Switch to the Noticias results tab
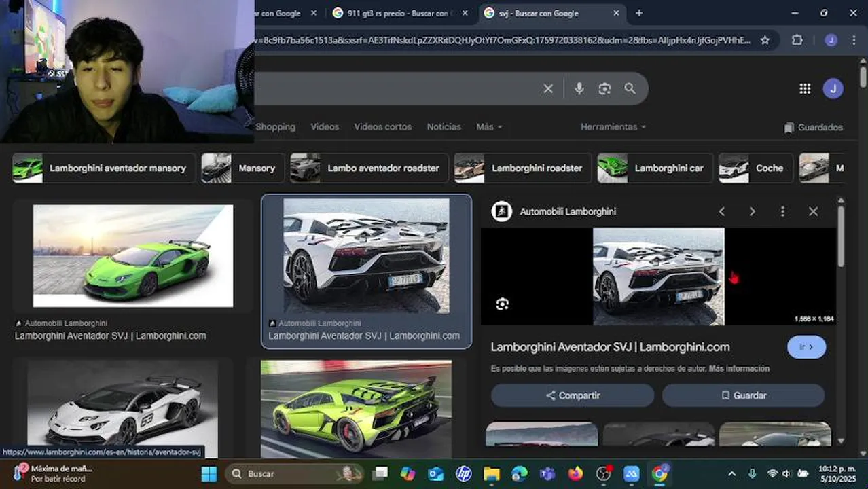This screenshot has width=868, height=489. (444, 127)
